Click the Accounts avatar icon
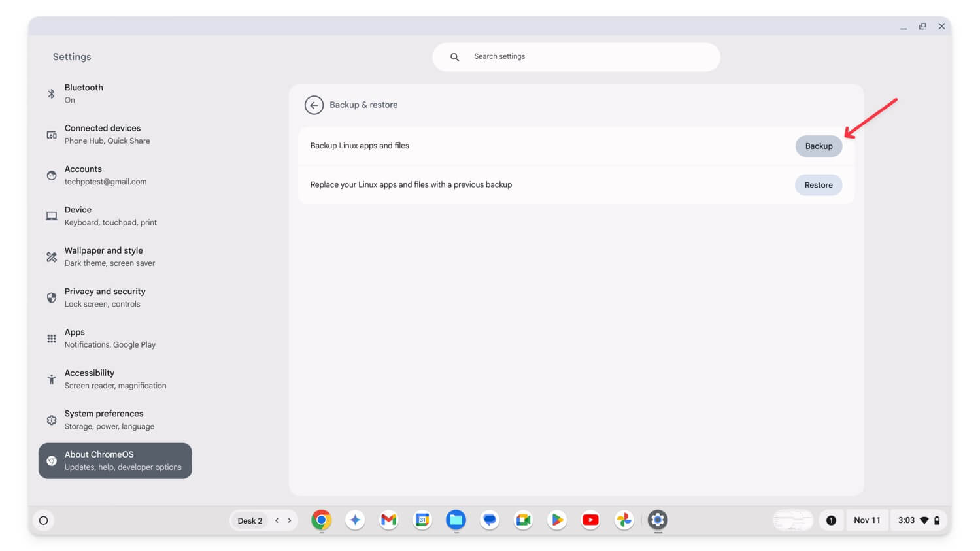The image size is (980, 551). point(52,175)
